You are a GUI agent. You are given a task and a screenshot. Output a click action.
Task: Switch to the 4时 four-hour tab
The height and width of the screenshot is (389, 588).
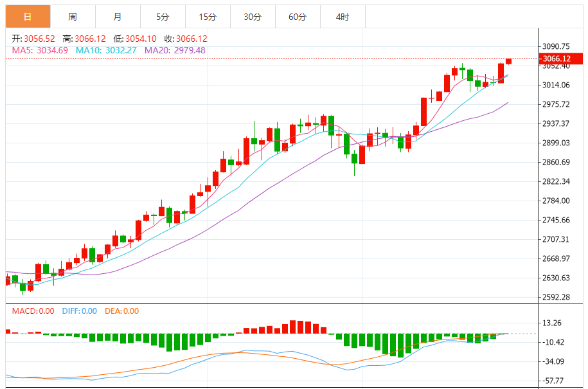pyautogui.click(x=343, y=16)
